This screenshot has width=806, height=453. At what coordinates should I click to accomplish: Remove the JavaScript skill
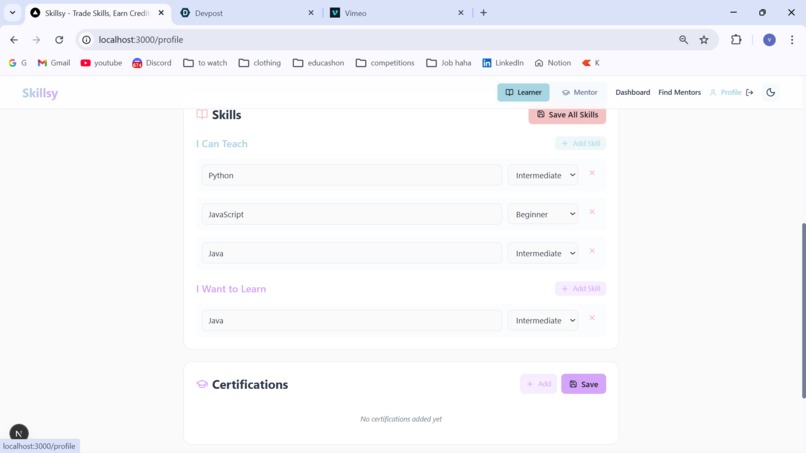pos(592,212)
